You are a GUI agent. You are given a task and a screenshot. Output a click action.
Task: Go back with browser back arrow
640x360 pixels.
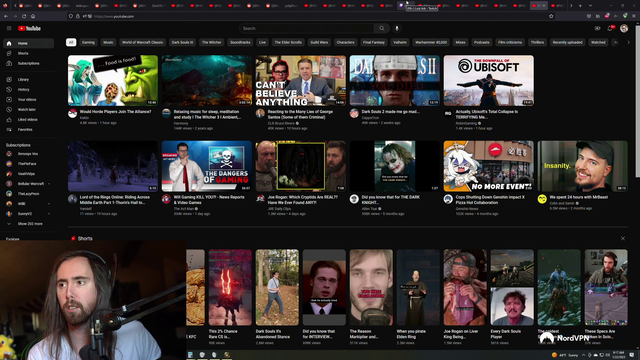coord(6,16)
